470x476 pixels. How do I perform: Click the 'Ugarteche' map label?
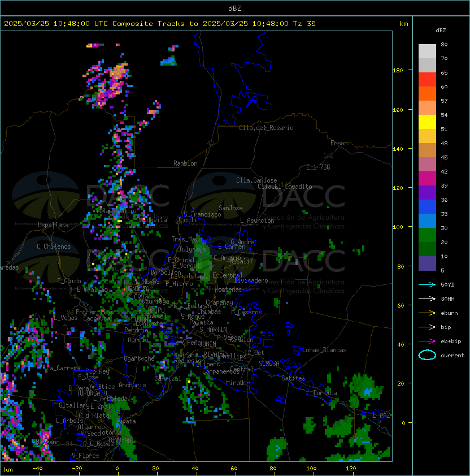click(140, 358)
